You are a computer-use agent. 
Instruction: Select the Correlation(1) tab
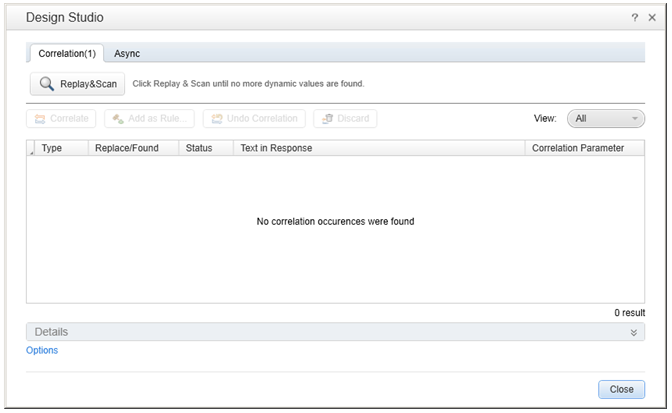66,53
